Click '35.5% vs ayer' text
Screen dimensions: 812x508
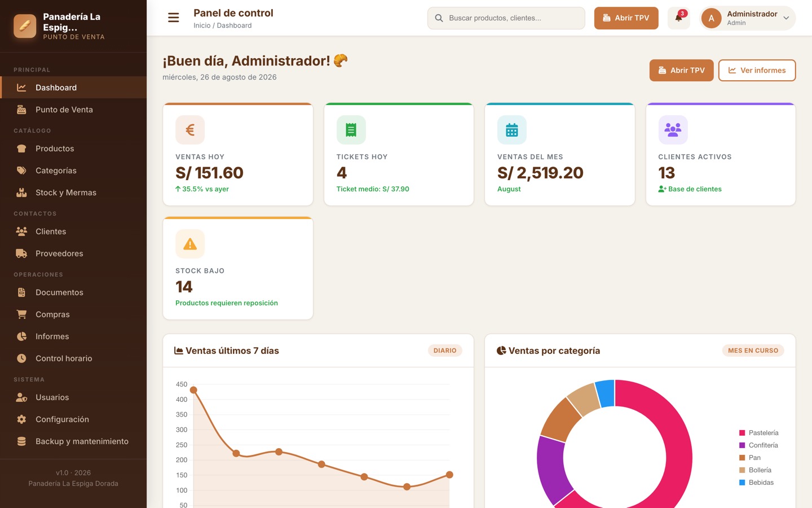pyautogui.click(x=205, y=189)
